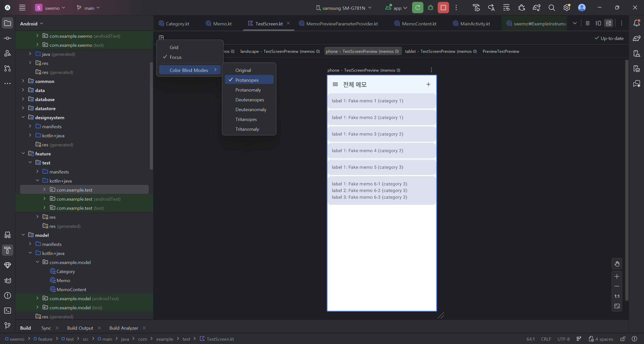
Task: Click the Build hammer icon in sidebar
Action: click(x=8, y=250)
